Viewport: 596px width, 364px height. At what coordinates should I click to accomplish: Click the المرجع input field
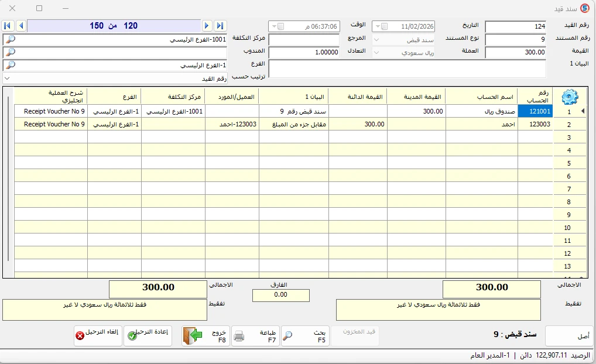pyautogui.click(x=304, y=39)
